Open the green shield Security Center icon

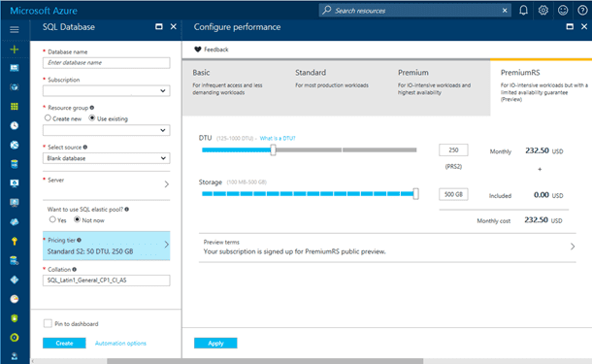tap(15, 318)
